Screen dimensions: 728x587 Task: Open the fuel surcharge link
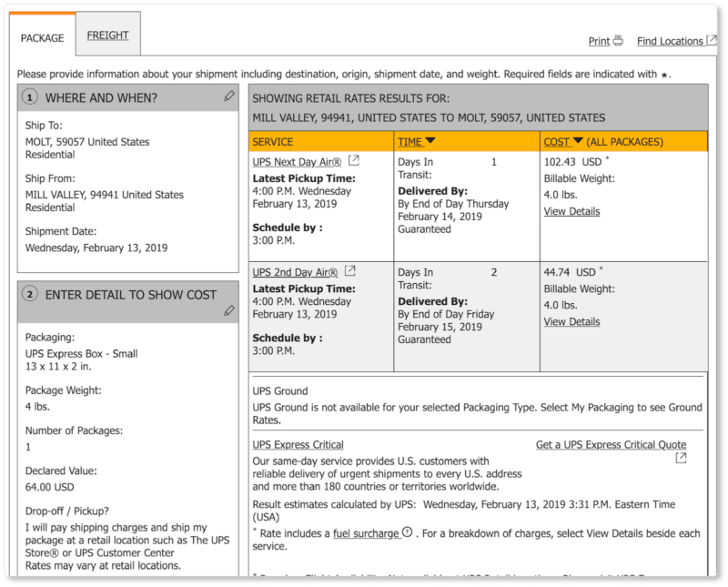[365, 532]
